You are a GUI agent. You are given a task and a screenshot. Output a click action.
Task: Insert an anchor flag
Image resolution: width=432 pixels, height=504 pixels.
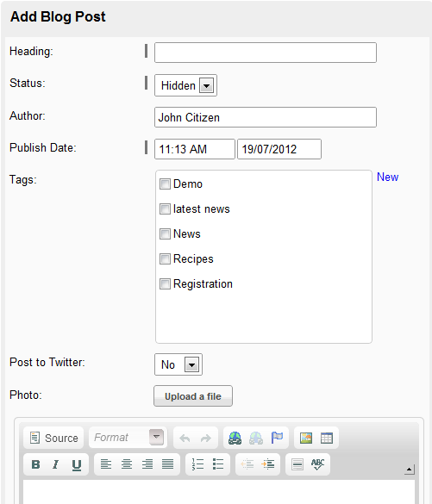pos(277,438)
